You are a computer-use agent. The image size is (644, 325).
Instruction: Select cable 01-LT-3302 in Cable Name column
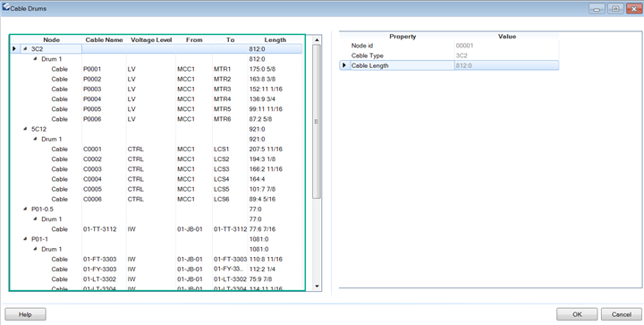[x=100, y=279]
